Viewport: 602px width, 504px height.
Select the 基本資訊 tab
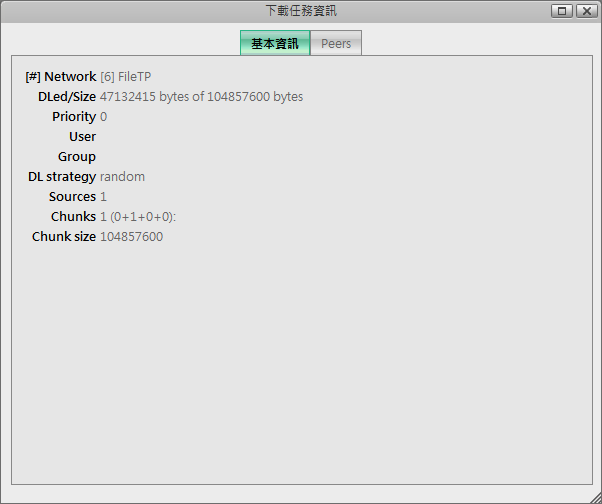(x=275, y=44)
